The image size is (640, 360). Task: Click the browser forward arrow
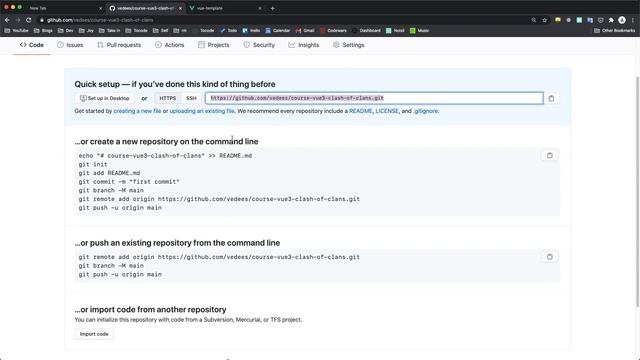click(x=18, y=20)
